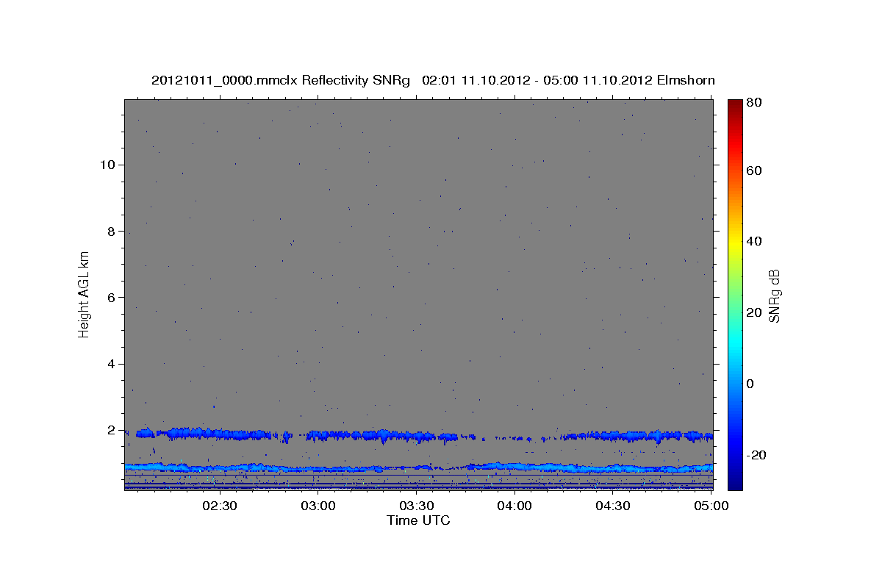Click the 03:00 time tick label
882x588 pixels.
tap(318, 506)
